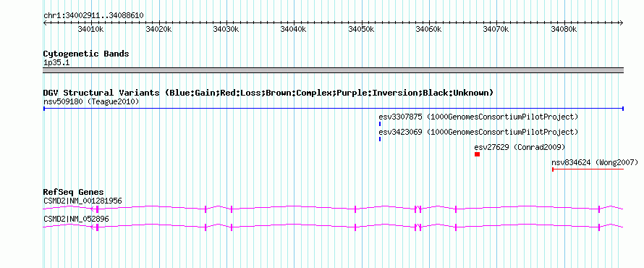644x268 pixels.
Task: Open variant nsv509180 (Teague2010) label
Action: coord(91,101)
